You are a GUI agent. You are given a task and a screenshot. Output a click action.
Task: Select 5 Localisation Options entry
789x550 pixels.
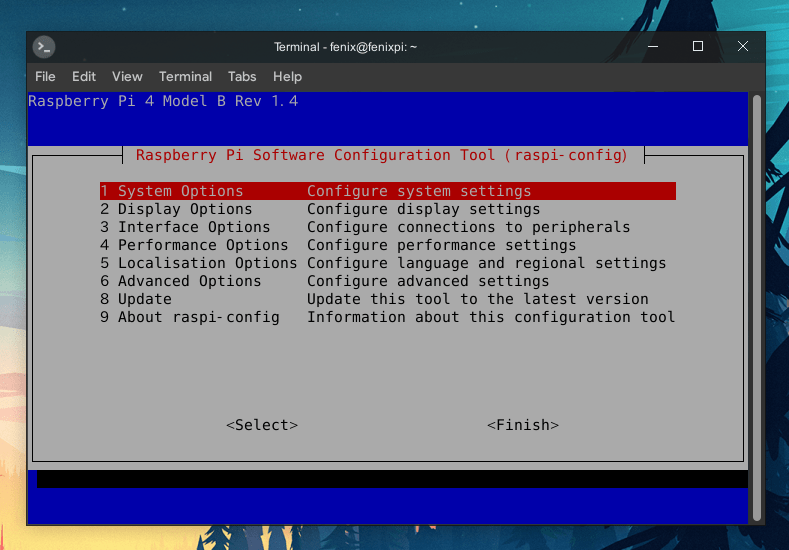[387, 263]
